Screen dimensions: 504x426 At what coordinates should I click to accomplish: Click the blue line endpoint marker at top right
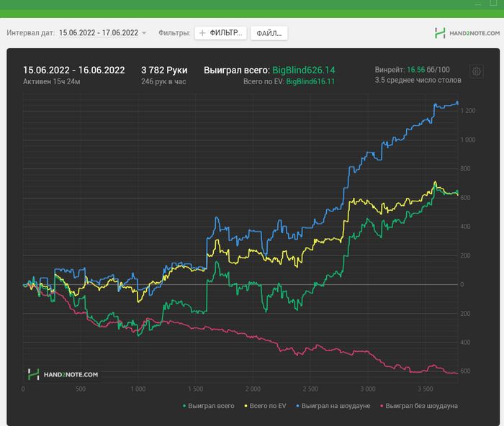(x=457, y=103)
